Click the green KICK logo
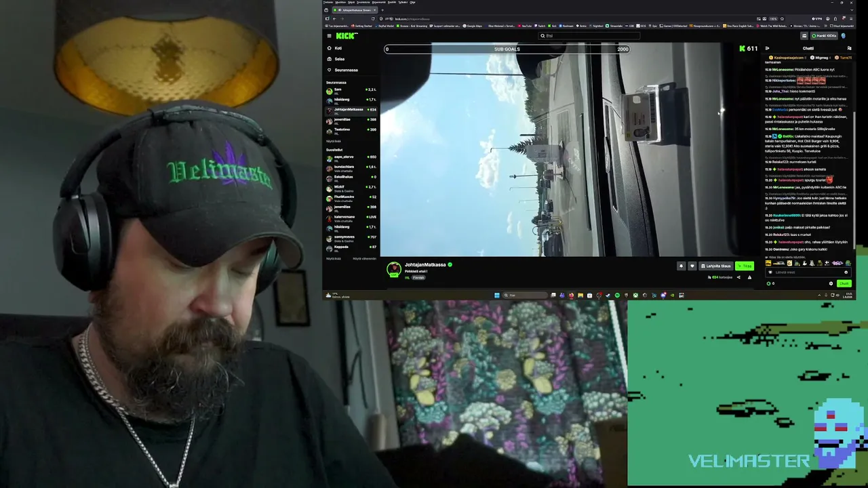868x488 pixels. pyautogui.click(x=346, y=36)
